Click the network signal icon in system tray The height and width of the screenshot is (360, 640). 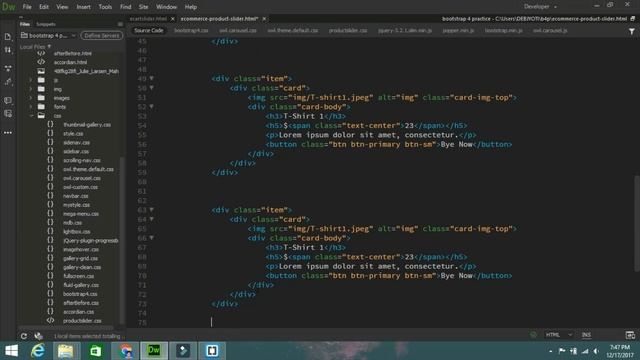585,351
